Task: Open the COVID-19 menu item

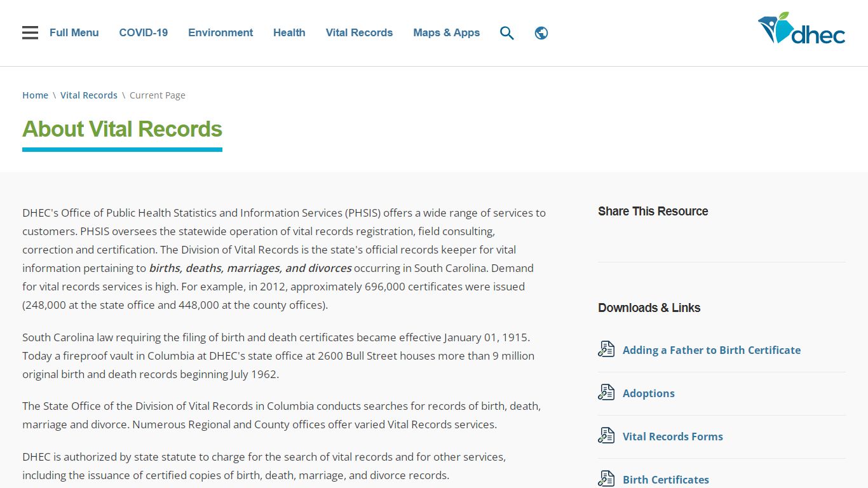Action: (144, 33)
